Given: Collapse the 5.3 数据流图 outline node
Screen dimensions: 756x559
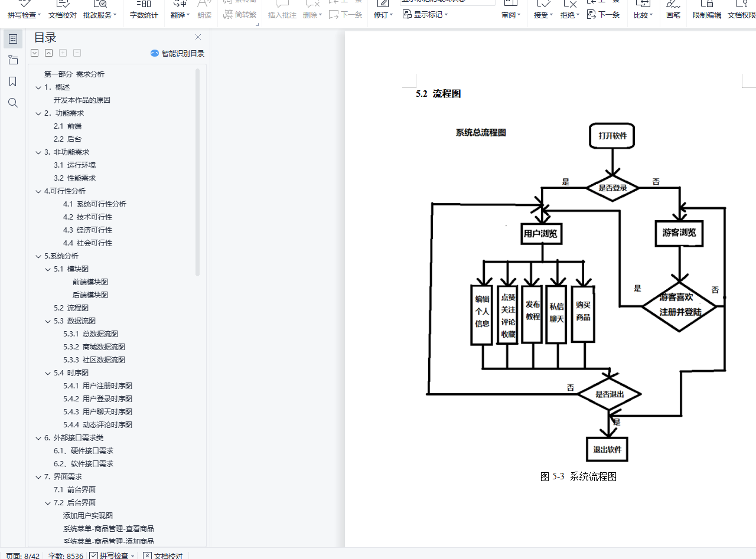Looking at the screenshot, I should point(48,321).
